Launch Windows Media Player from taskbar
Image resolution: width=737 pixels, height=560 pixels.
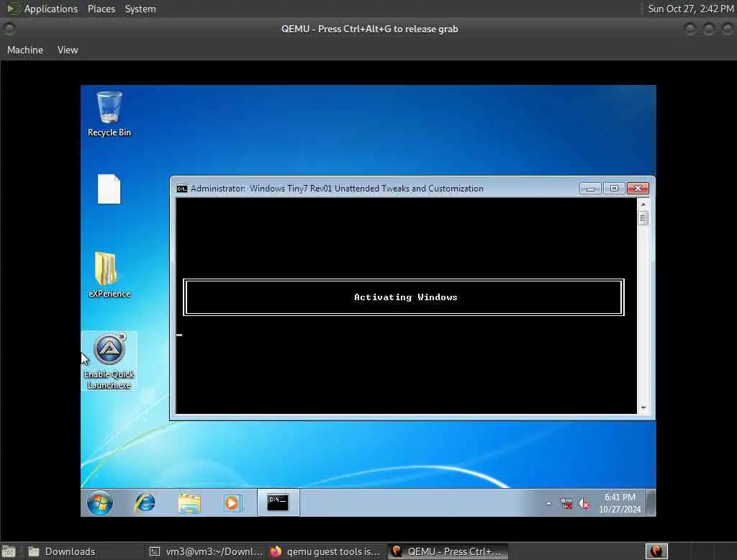pyautogui.click(x=232, y=502)
